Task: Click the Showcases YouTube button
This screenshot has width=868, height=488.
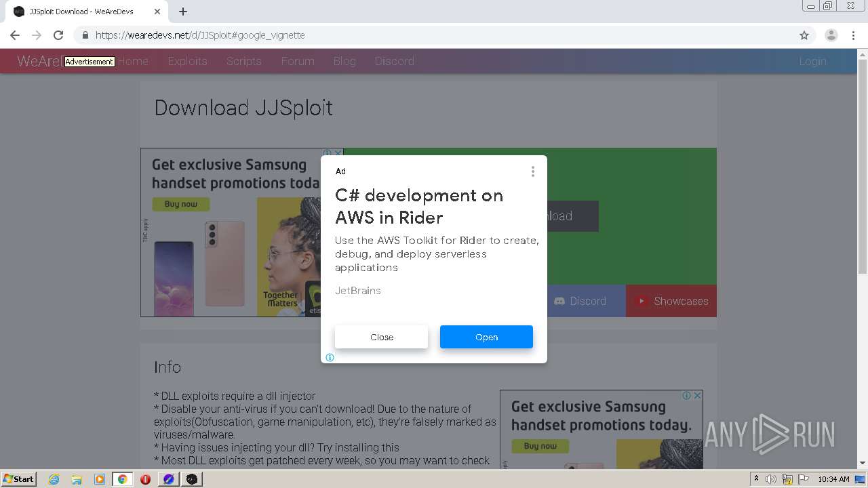Action: [671, 301]
